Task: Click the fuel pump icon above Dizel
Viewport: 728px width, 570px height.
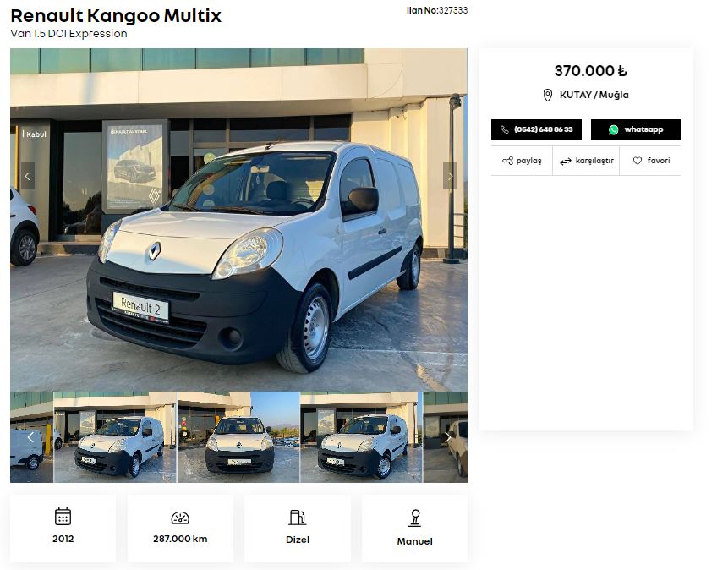Action: pyautogui.click(x=297, y=517)
